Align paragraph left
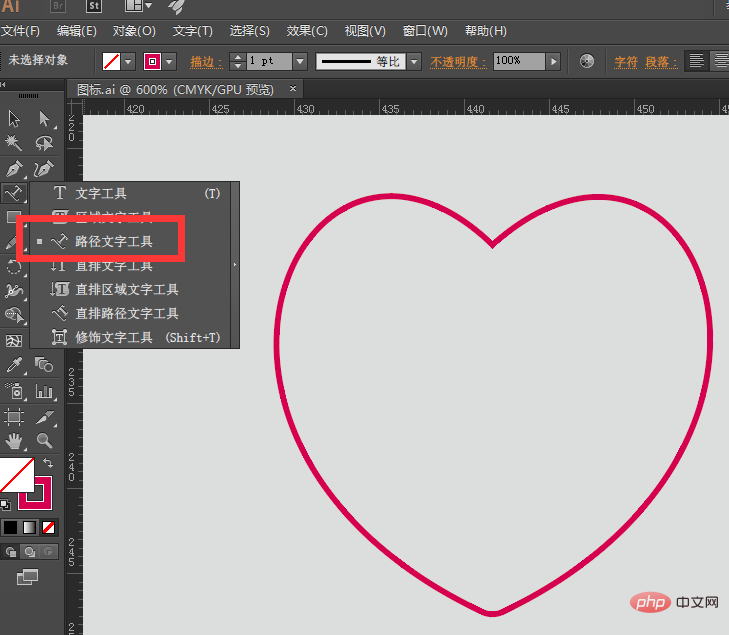Screen dimensions: 729x635 tap(696, 61)
